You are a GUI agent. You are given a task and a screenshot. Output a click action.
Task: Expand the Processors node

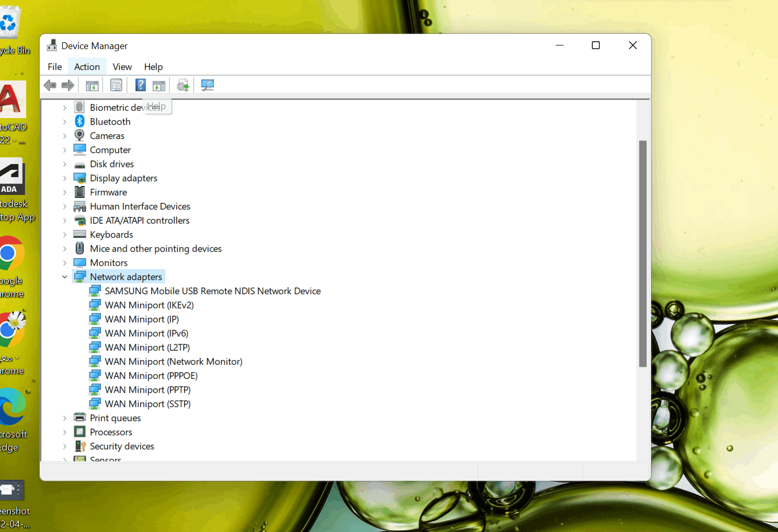65,432
